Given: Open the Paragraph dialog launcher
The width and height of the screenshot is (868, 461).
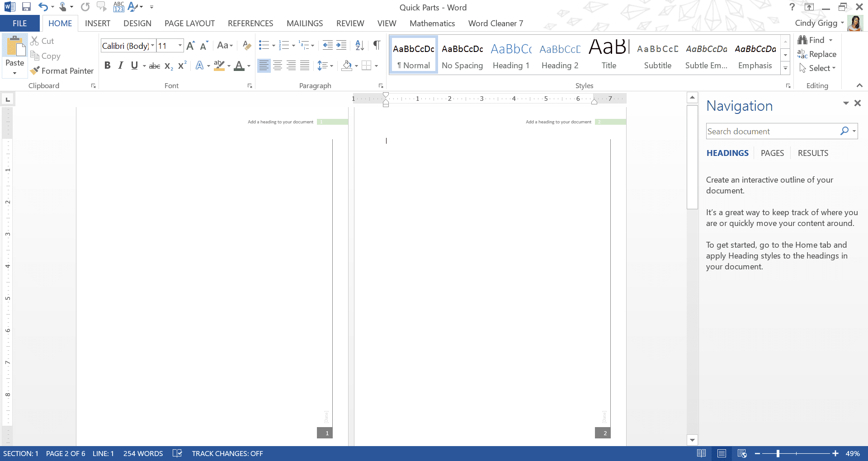Looking at the screenshot, I should (381, 86).
